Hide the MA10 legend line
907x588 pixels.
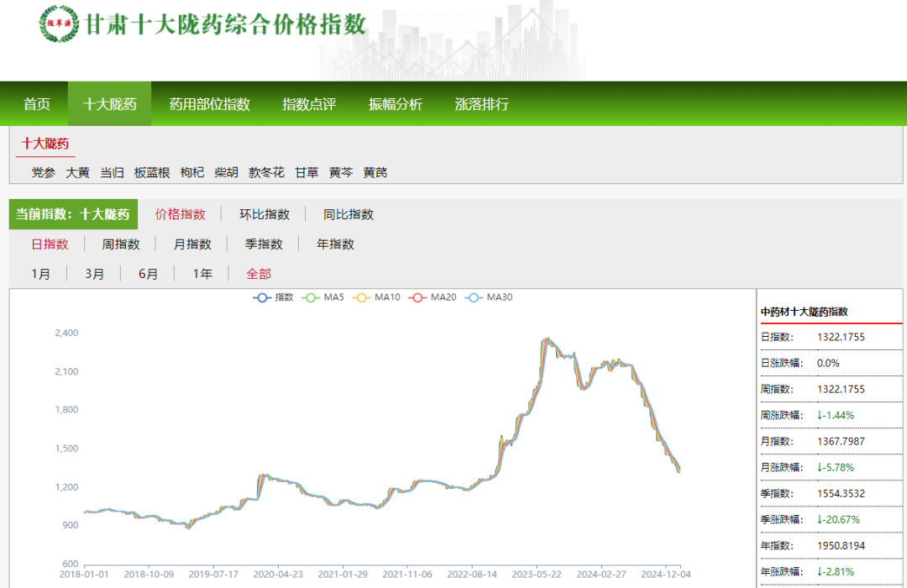click(378, 297)
